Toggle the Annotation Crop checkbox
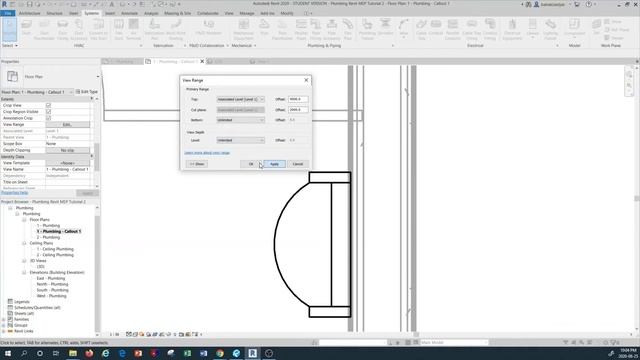This screenshot has width=640, height=360. (49, 118)
